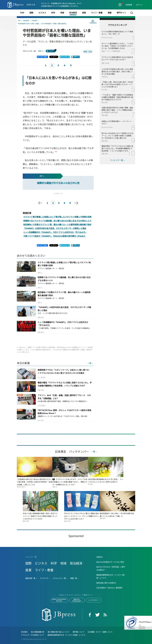Open amazon article thumbnail

coord(26,399)
